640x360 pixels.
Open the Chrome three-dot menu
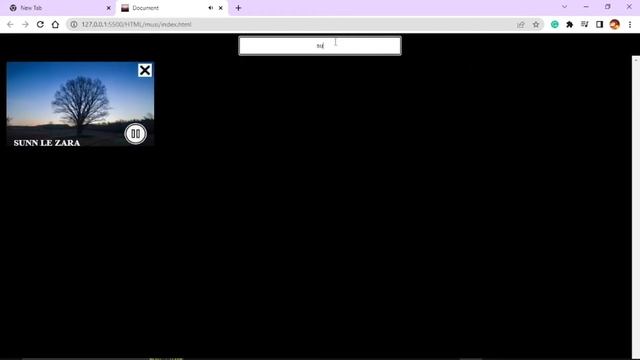click(630, 24)
